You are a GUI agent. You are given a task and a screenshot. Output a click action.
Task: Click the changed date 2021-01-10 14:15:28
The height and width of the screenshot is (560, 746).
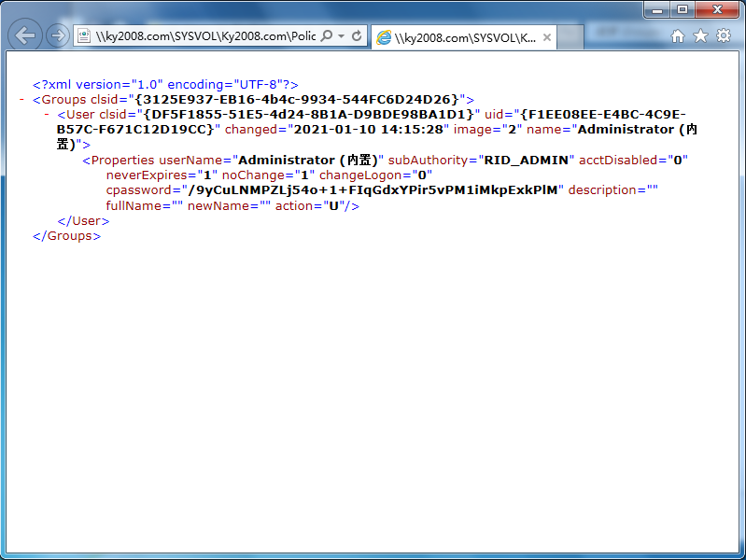[368, 130]
